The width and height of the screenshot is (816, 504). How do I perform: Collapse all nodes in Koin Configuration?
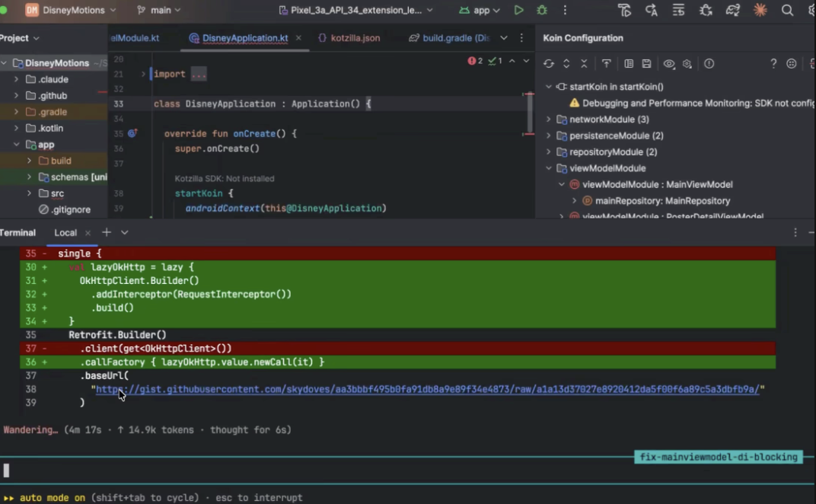[584, 63]
